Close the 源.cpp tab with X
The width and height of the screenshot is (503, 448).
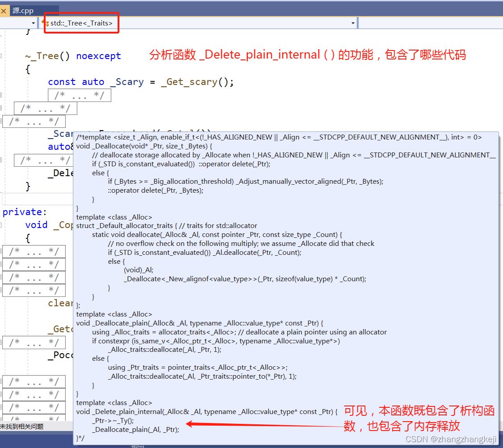click(x=4, y=11)
